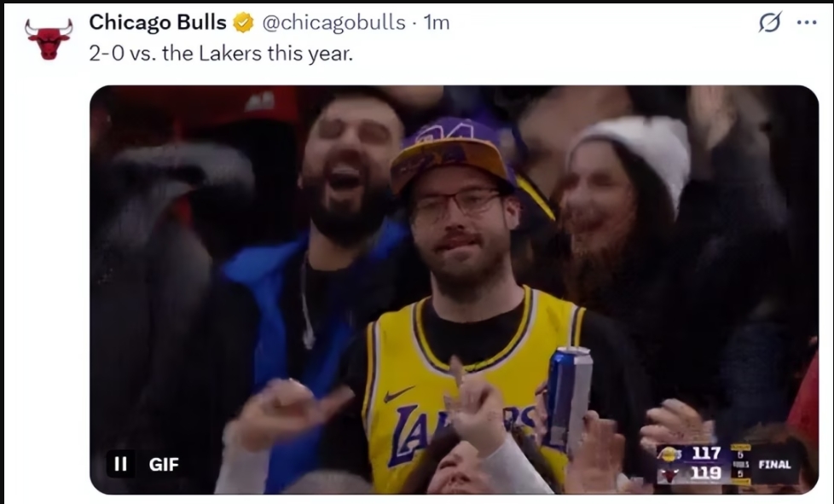Open the 1m timestamp link
834x504 pixels.
(x=436, y=23)
